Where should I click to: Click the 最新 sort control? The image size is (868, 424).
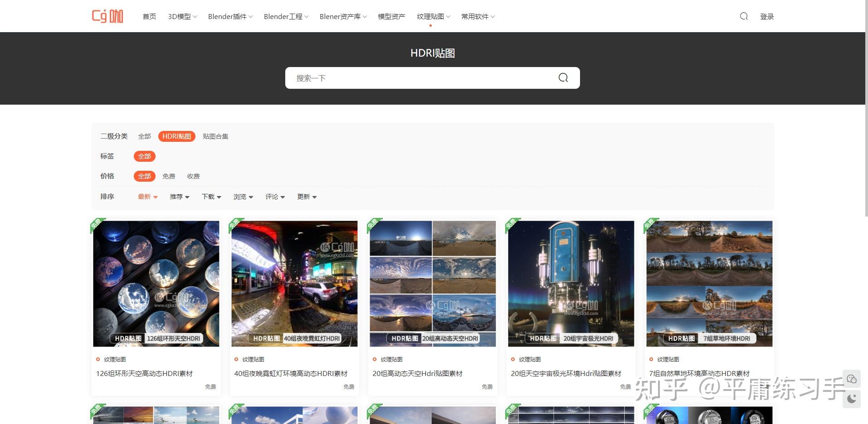click(x=144, y=197)
